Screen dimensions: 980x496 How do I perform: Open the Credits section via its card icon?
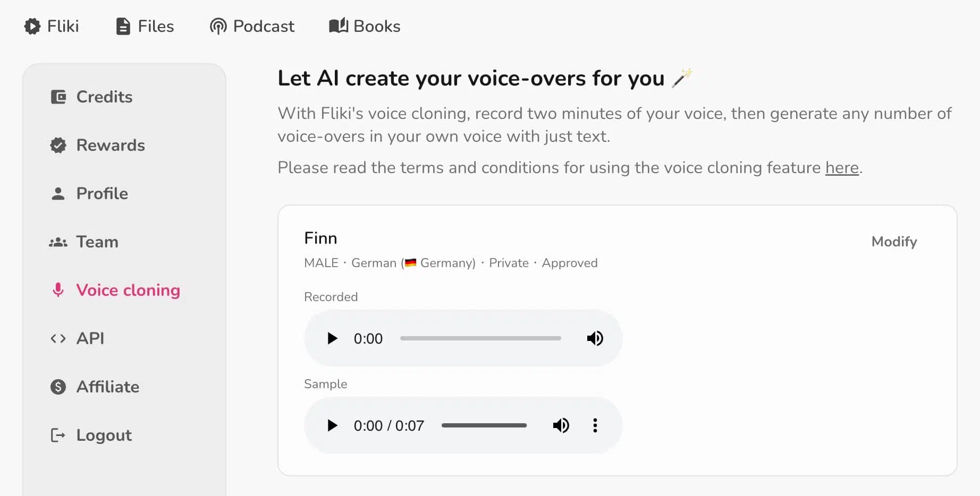58,97
